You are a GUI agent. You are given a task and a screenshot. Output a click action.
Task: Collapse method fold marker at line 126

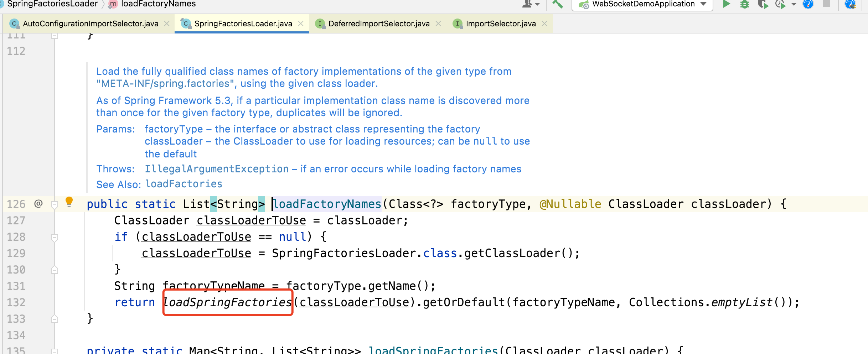[x=55, y=205]
